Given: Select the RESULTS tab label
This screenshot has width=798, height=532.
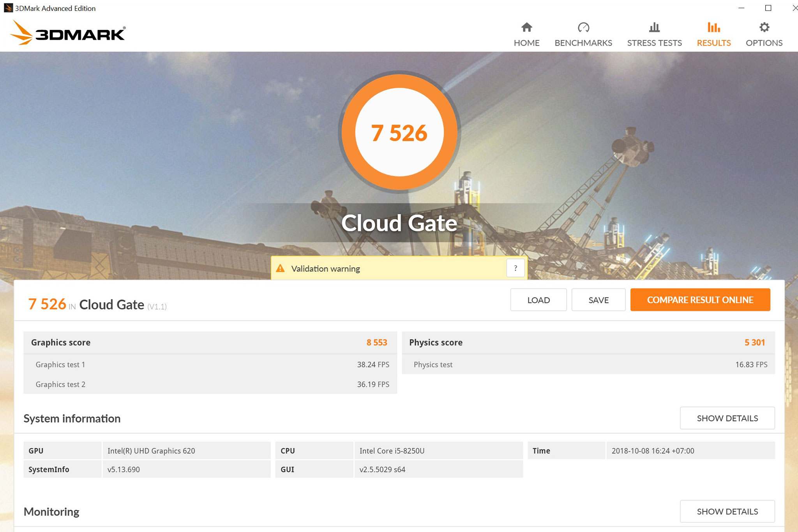Looking at the screenshot, I should (714, 43).
